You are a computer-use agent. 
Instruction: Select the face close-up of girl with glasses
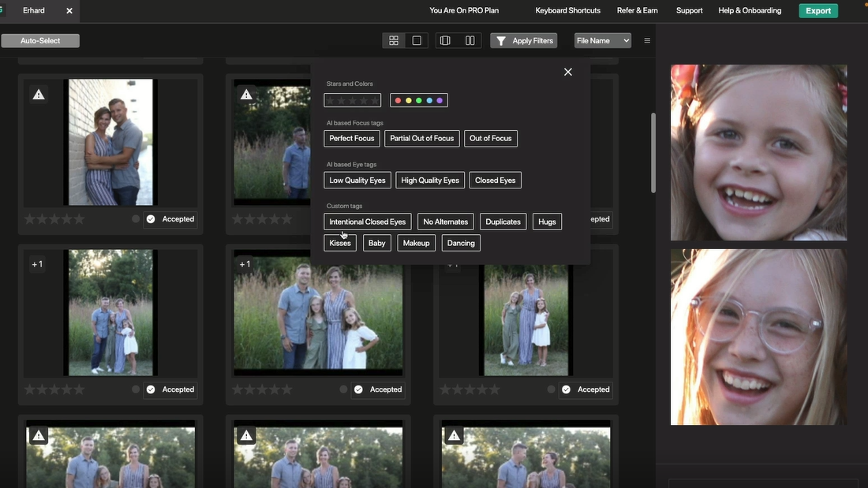[758, 337]
